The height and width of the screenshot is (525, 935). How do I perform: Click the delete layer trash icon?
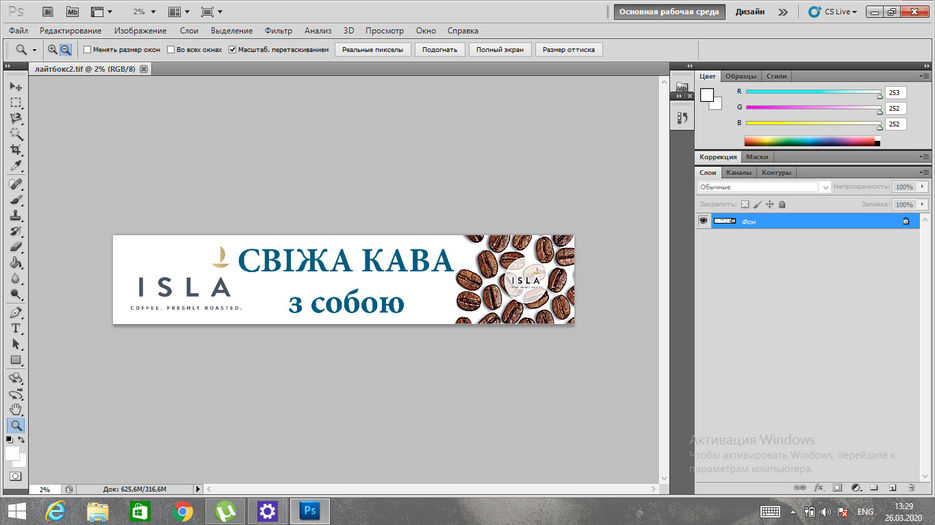(911, 487)
